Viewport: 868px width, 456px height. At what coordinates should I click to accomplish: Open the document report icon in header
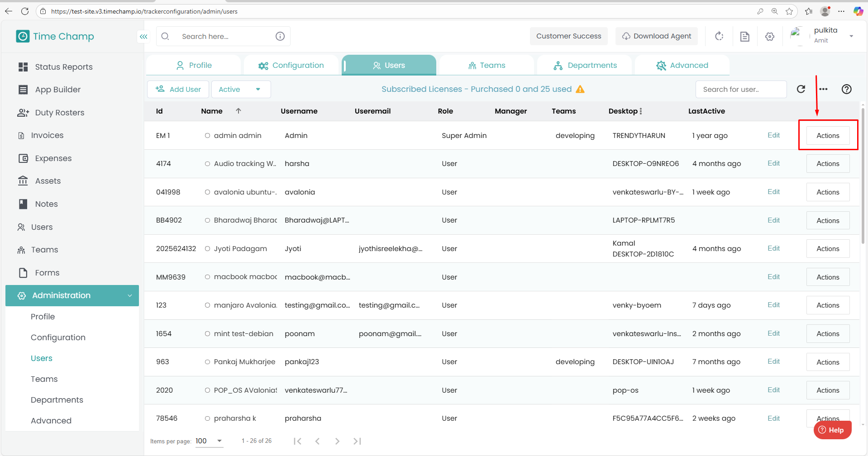click(x=744, y=36)
